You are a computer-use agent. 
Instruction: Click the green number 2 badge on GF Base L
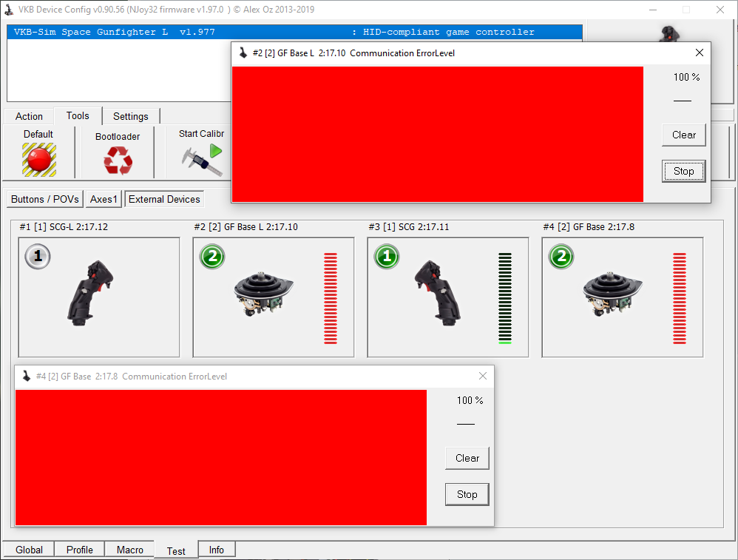(212, 256)
